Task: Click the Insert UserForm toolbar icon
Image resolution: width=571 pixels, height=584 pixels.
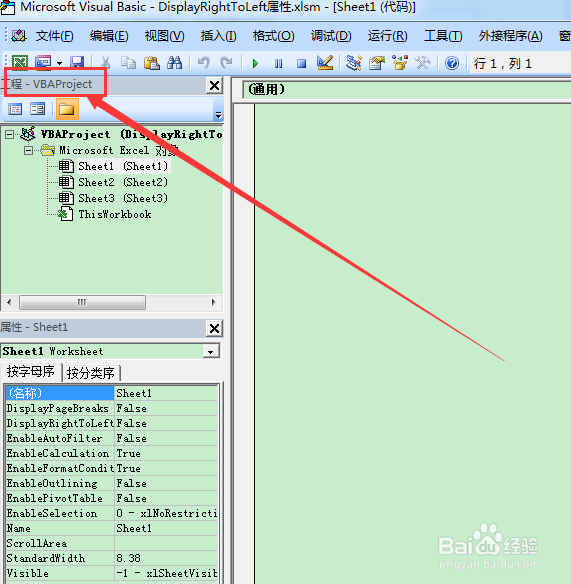Action: (x=43, y=63)
